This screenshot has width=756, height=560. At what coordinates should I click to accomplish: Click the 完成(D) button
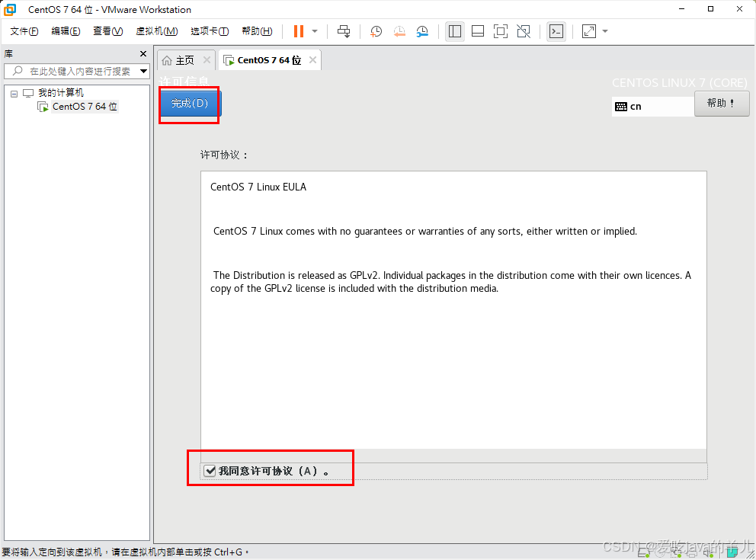click(x=190, y=103)
